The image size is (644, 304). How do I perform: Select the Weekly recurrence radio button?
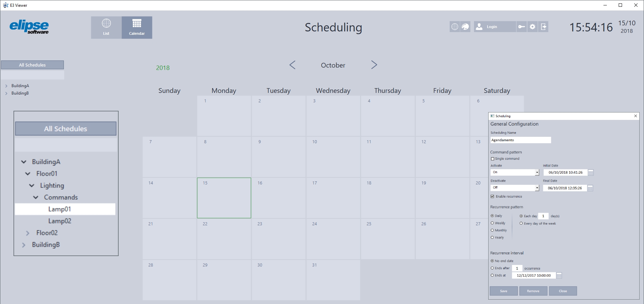click(x=492, y=223)
